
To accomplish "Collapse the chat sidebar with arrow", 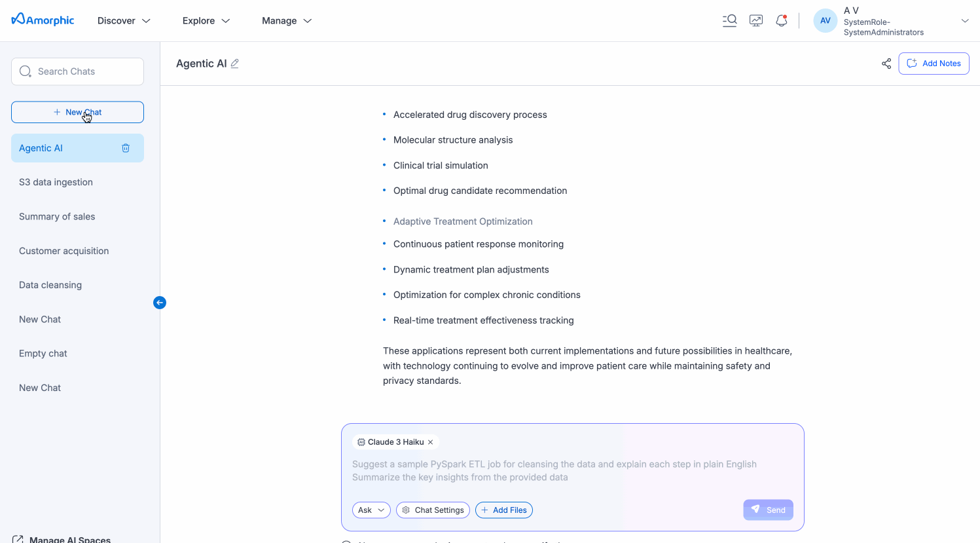I will pyautogui.click(x=160, y=303).
